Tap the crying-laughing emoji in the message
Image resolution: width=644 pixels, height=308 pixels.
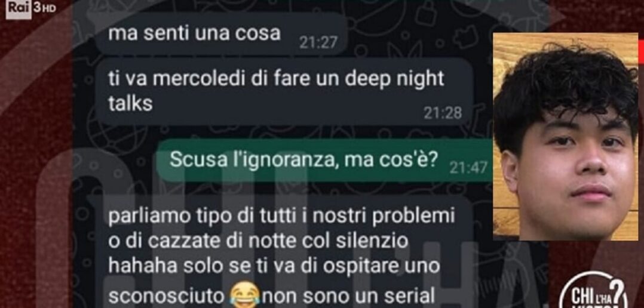(x=246, y=294)
